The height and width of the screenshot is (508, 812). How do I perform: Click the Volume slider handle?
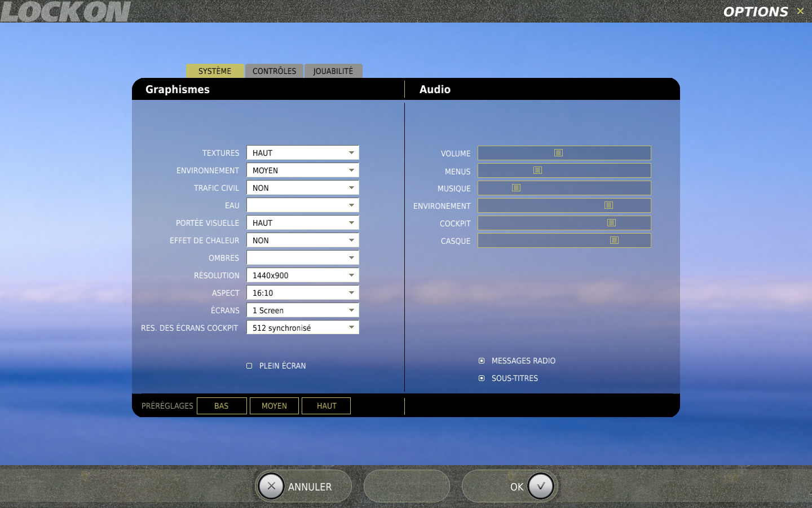click(558, 153)
